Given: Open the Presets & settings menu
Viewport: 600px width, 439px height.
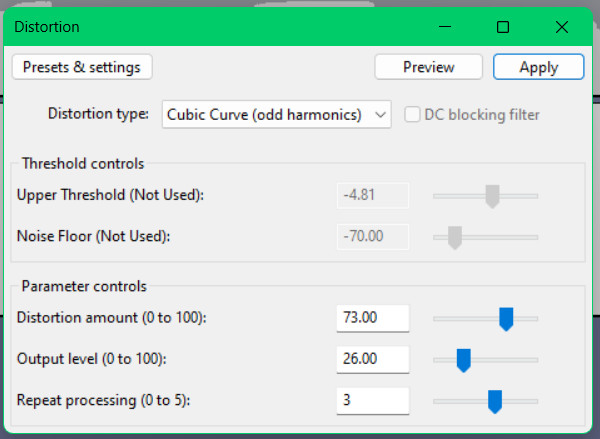Looking at the screenshot, I should click(82, 67).
